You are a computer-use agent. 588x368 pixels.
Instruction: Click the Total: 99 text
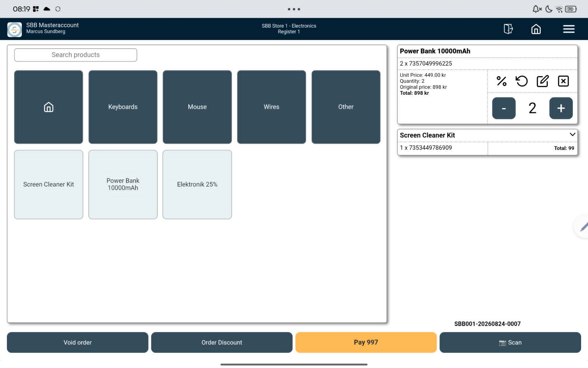point(564,148)
